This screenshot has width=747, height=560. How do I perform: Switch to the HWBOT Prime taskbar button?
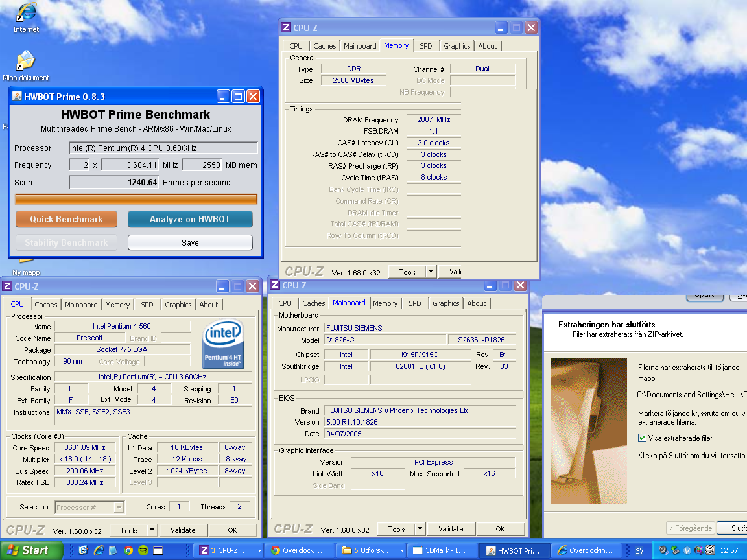point(514,550)
